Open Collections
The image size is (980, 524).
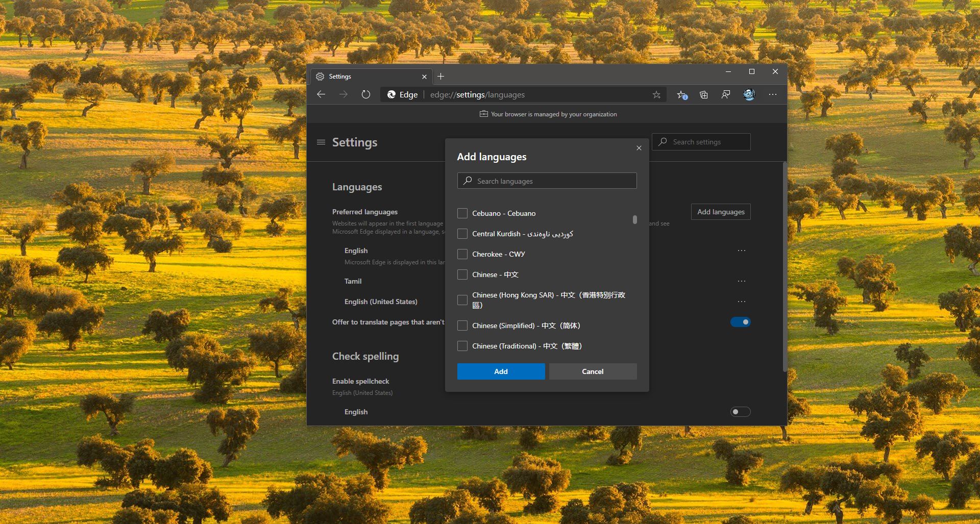[x=704, y=94]
